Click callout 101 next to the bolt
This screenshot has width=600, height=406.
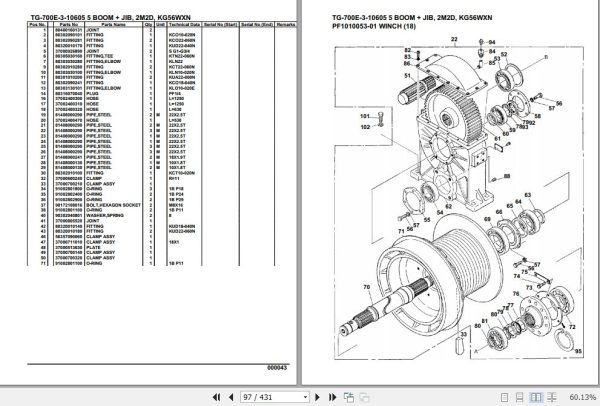click(x=365, y=116)
